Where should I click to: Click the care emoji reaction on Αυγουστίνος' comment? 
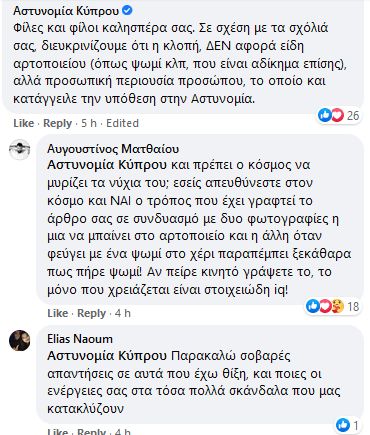337,306
